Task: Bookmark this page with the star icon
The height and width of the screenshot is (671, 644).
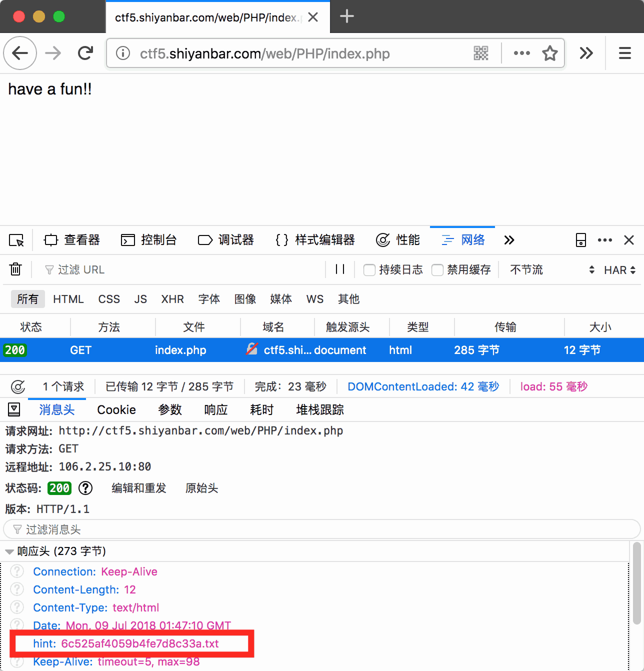Action: click(550, 53)
